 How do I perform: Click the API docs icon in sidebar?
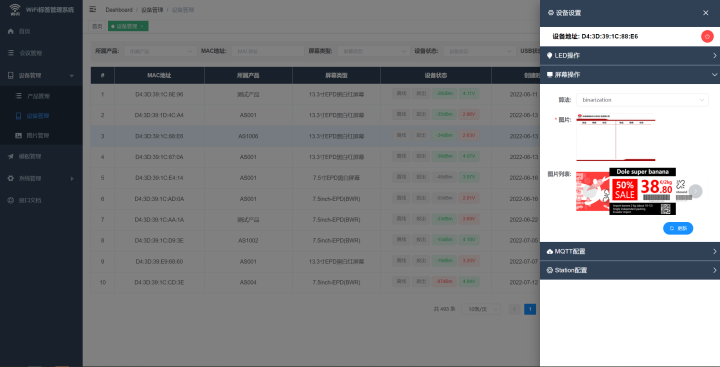pos(11,200)
